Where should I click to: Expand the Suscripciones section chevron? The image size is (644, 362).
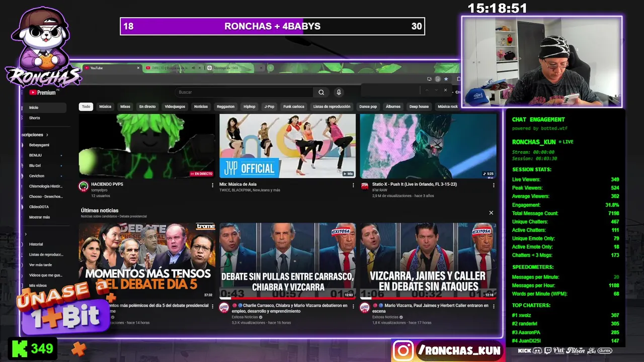pyautogui.click(x=47, y=135)
